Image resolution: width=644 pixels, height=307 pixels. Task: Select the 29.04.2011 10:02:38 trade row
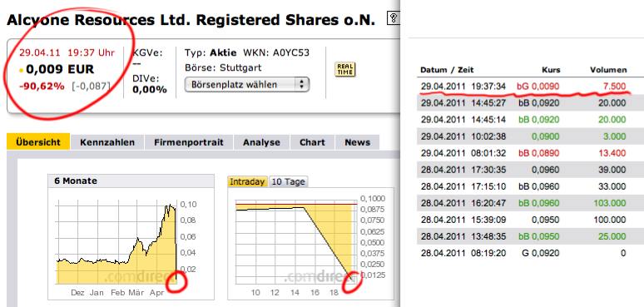click(x=530, y=136)
